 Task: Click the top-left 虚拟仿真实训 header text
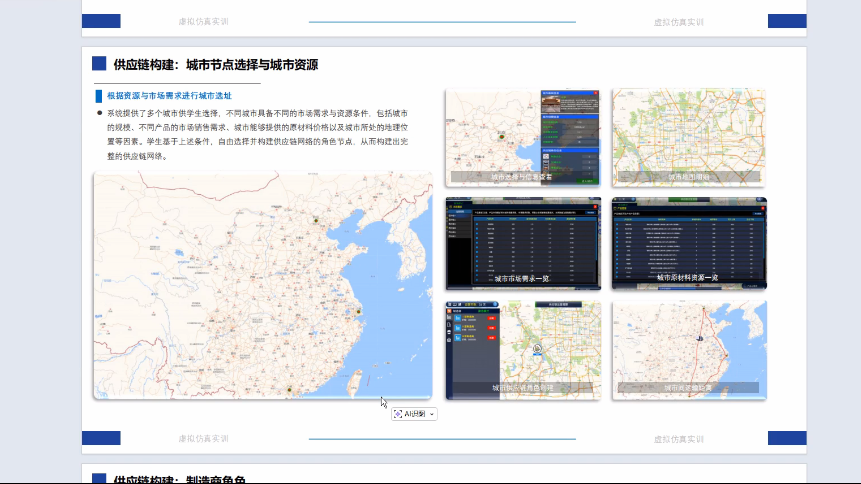click(x=203, y=21)
